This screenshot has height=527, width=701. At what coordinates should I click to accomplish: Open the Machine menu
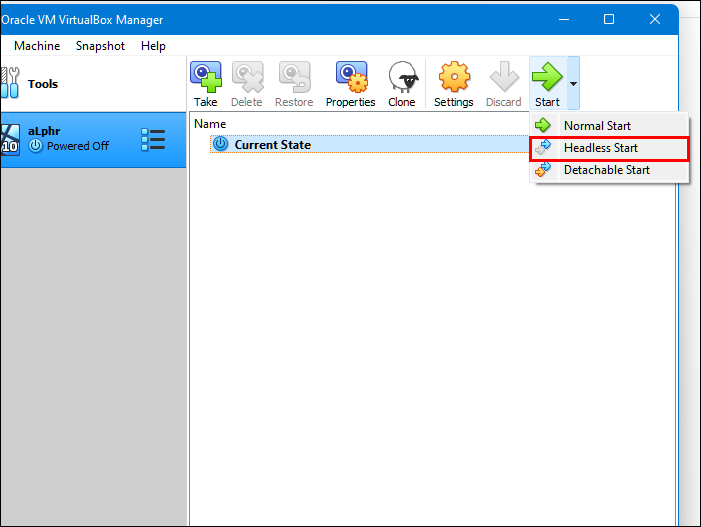37,46
